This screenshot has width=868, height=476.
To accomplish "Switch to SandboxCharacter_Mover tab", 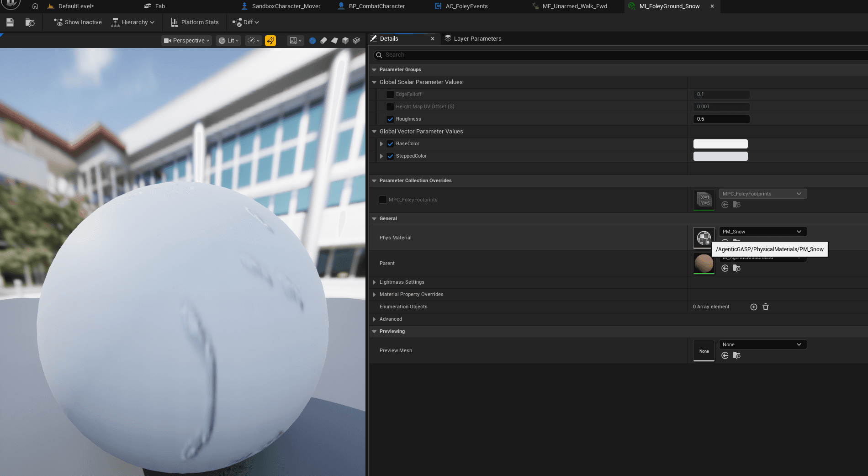I will coord(281,6).
